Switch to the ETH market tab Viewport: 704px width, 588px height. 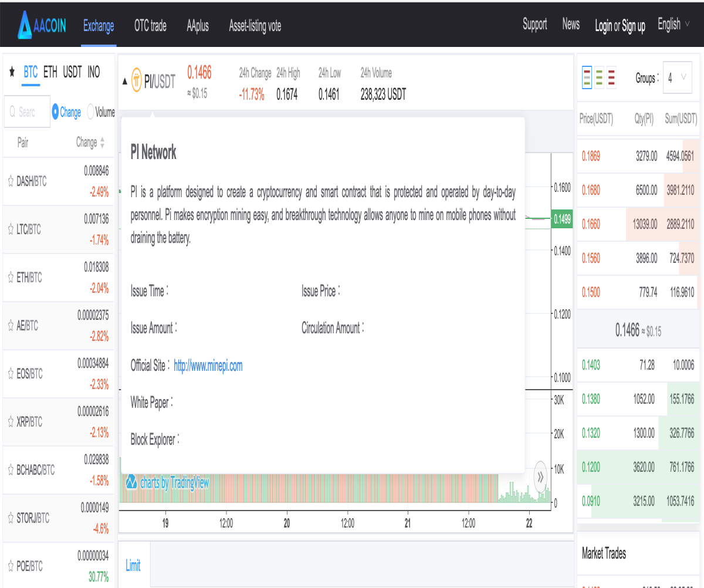(x=50, y=72)
